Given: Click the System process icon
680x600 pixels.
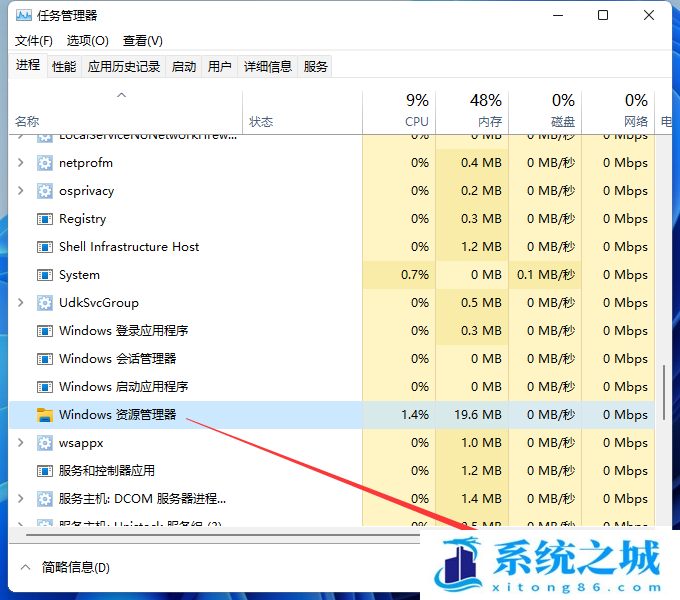Looking at the screenshot, I should 44,275.
